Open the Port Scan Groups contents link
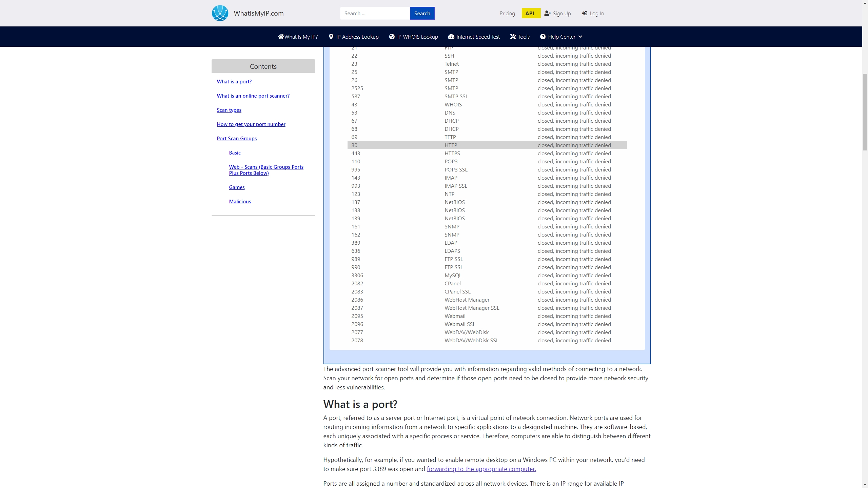 237,138
